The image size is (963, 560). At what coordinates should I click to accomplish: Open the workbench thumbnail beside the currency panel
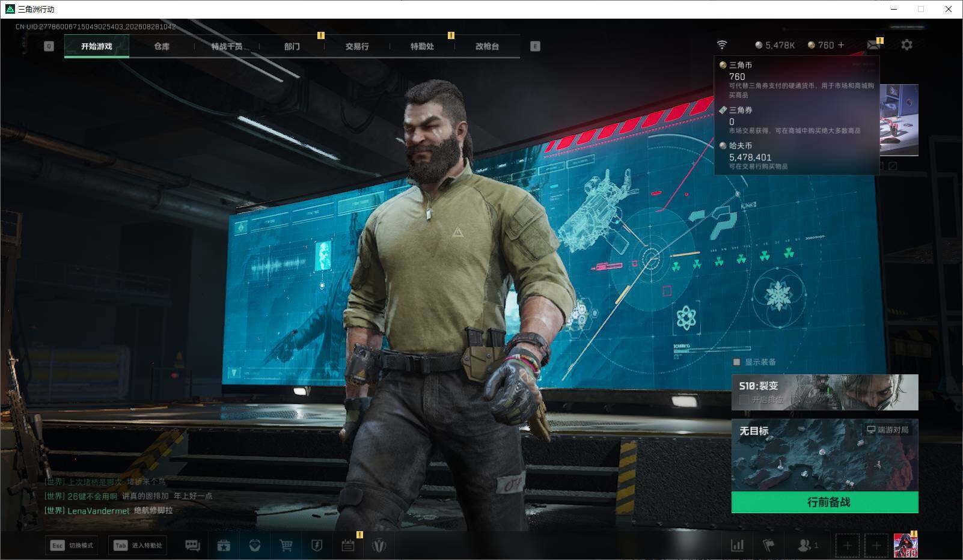pos(899,120)
